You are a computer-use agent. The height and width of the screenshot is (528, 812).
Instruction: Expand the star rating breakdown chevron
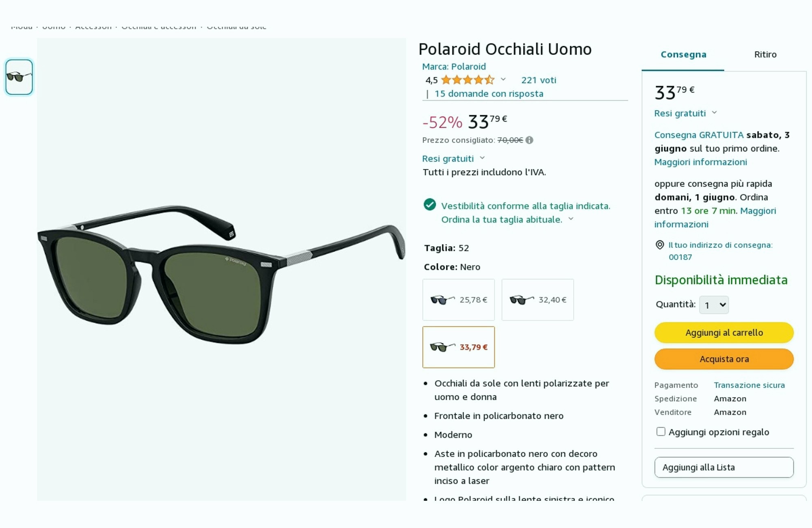(503, 80)
